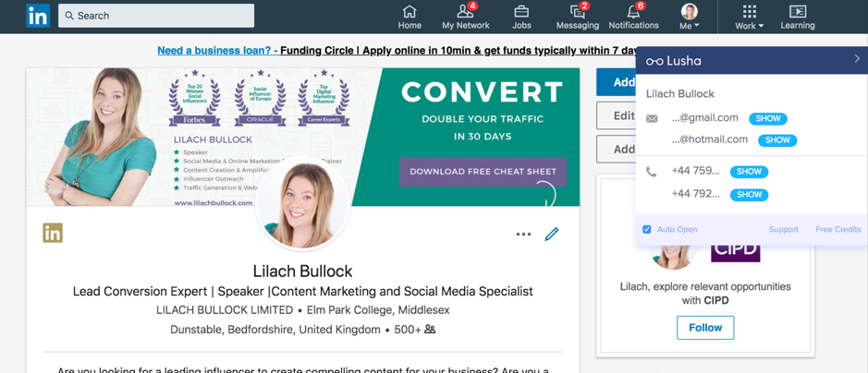Reveal the +44 759 phone number

pyautogui.click(x=749, y=172)
